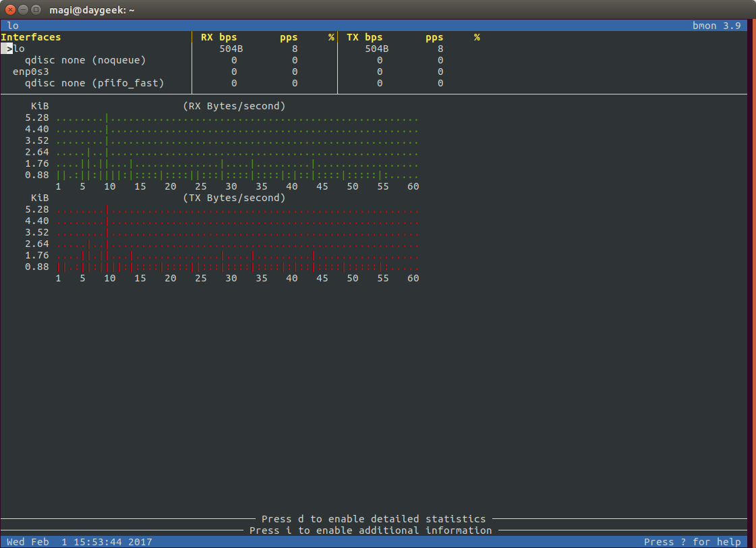The height and width of the screenshot is (548, 756).
Task: Click the magi@daygeek: ~ window title
Action: [92, 10]
